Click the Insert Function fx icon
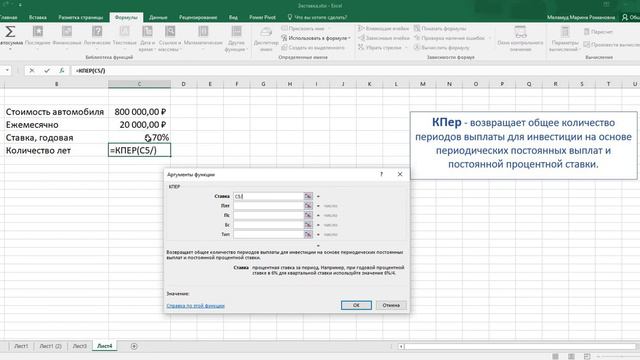This screenshot has height=360, width=640. 62,71
